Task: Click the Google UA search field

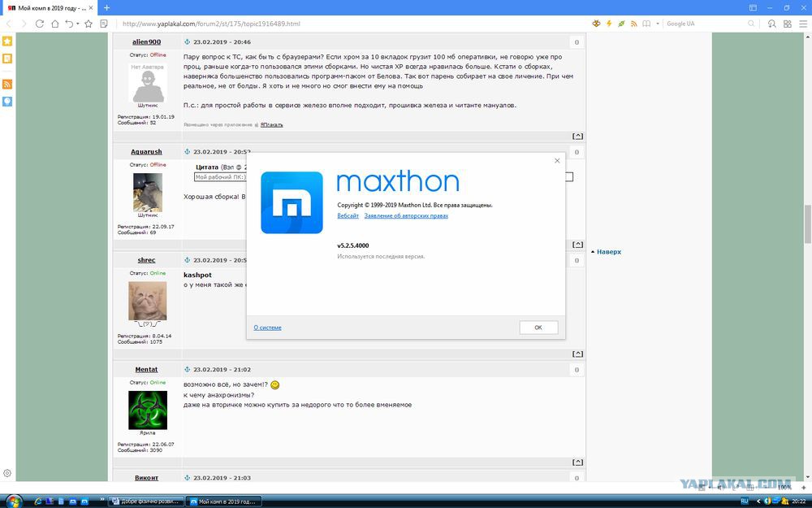Action: point(704,24)
